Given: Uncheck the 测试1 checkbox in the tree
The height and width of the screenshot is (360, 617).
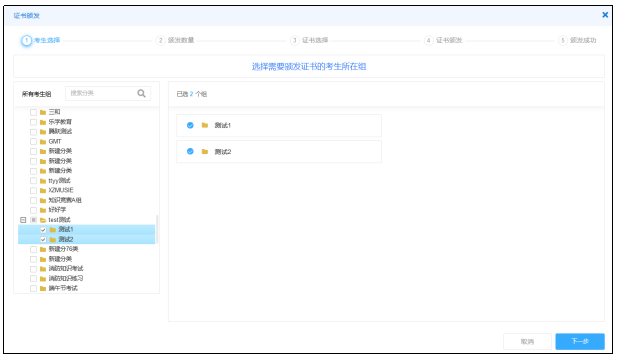Looking at the screenshot, I should coord(43,230).
